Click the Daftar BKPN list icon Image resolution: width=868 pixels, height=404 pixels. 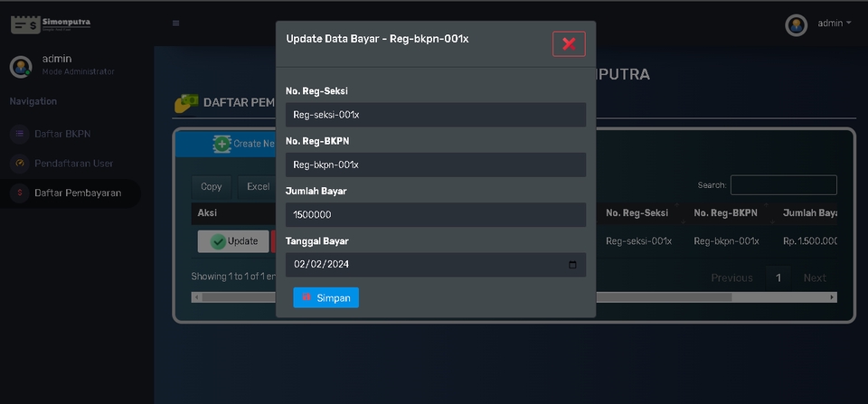[20, 134]
